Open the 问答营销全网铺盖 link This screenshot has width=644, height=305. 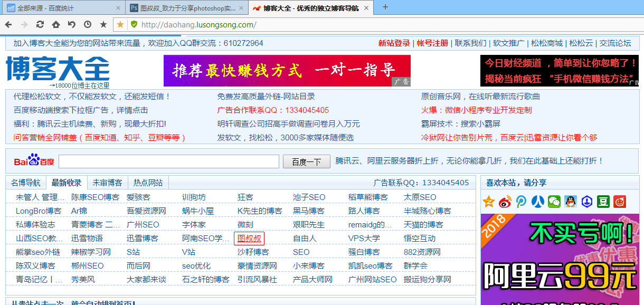(x=100, y=138)
